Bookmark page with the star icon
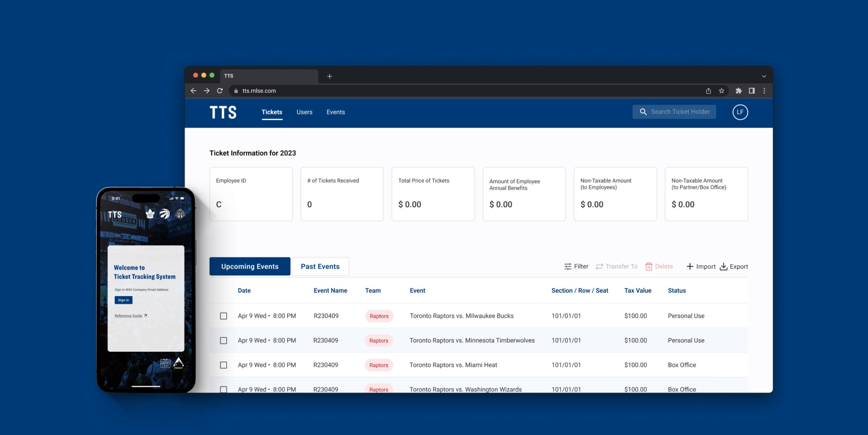Screen dimensions: 868x435 721,91
